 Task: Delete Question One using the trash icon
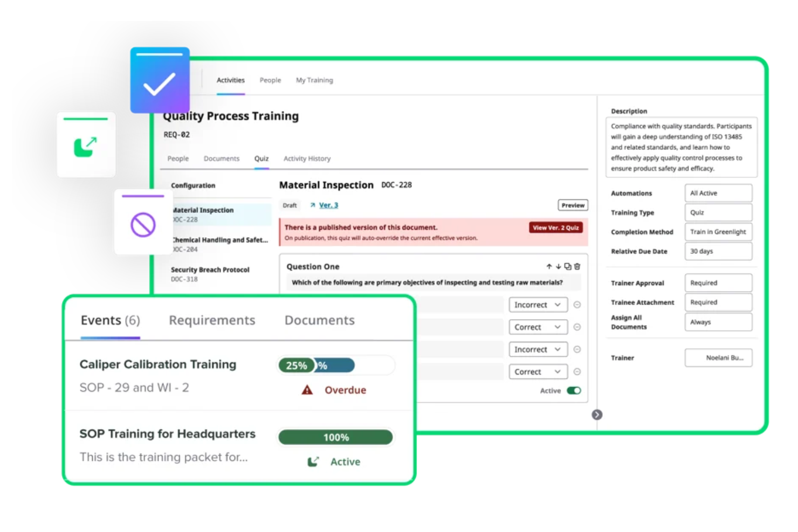[x=577, y=266]
